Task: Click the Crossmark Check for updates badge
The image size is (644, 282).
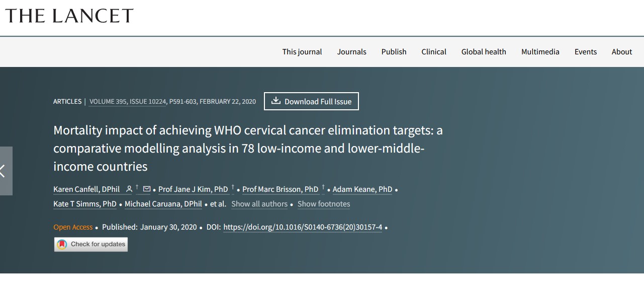Action: pos(91,244)
